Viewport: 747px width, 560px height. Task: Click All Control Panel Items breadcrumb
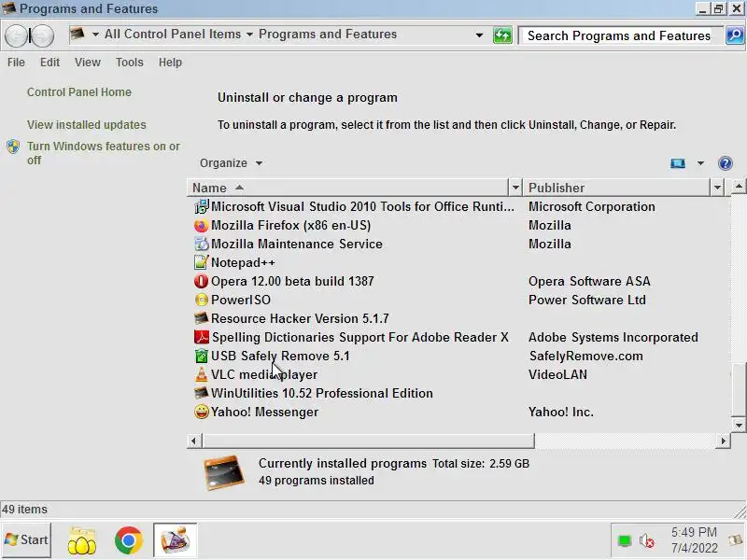(173, 35)
